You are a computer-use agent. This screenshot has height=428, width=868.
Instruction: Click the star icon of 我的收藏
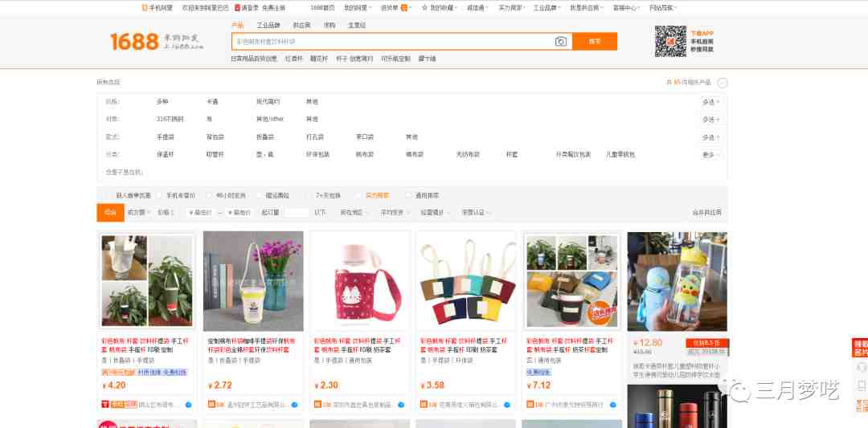(x=424, y=8)
